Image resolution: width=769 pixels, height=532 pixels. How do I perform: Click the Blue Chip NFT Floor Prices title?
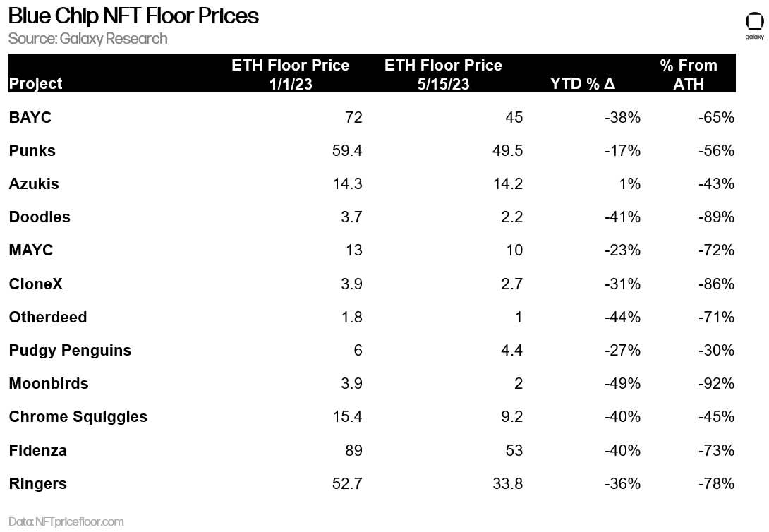[133, 16]
